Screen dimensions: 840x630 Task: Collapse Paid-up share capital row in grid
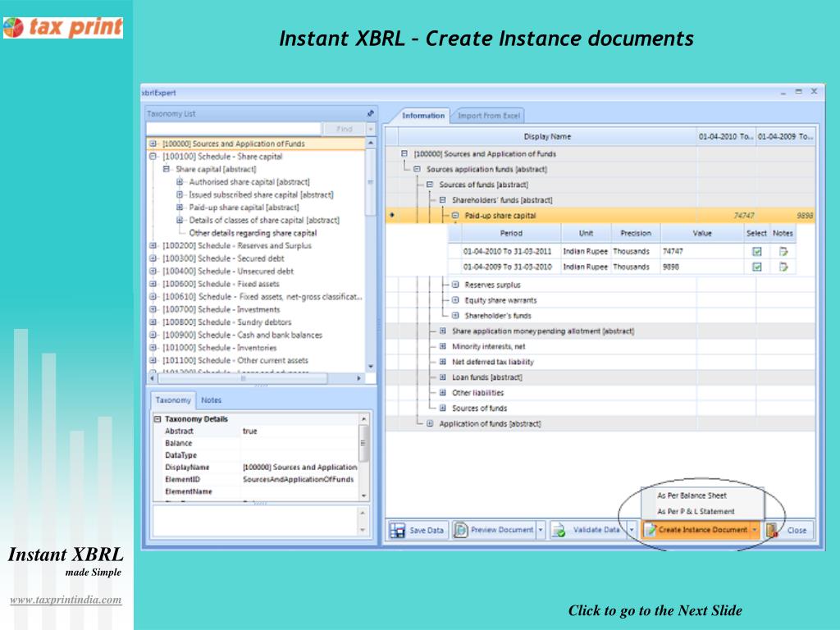tap(455, 216)
